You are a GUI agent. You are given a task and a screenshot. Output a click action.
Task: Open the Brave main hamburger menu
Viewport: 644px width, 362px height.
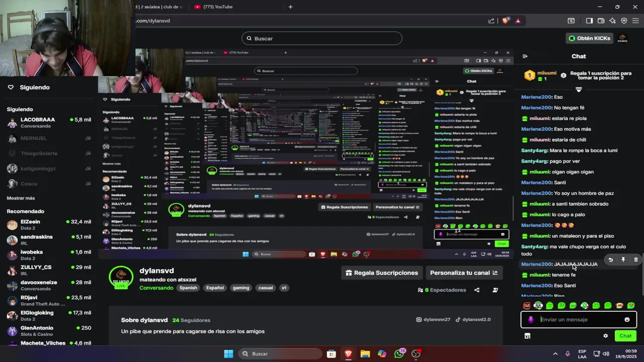[635, 21]
